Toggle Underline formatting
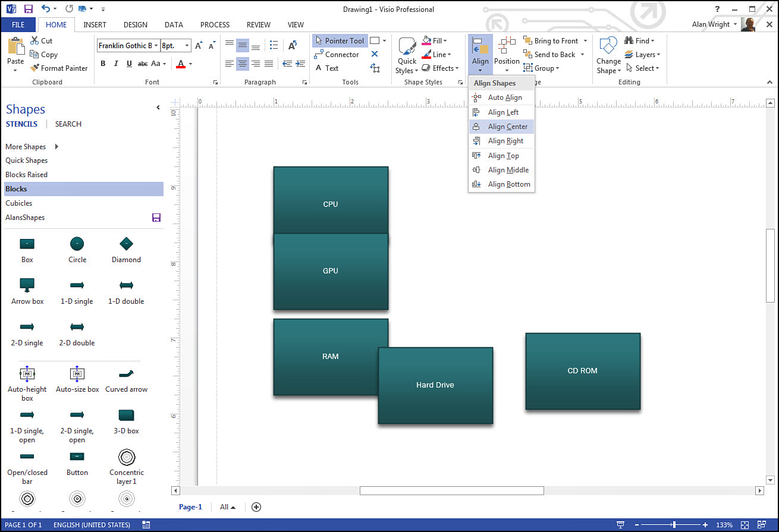The image size is (779, 532). [x=128, y=64]
